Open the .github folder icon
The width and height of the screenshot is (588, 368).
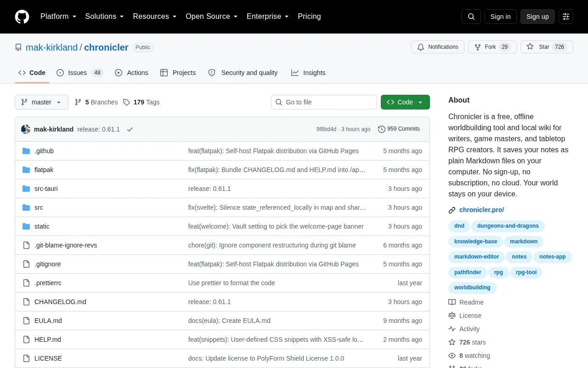(26, 151)
